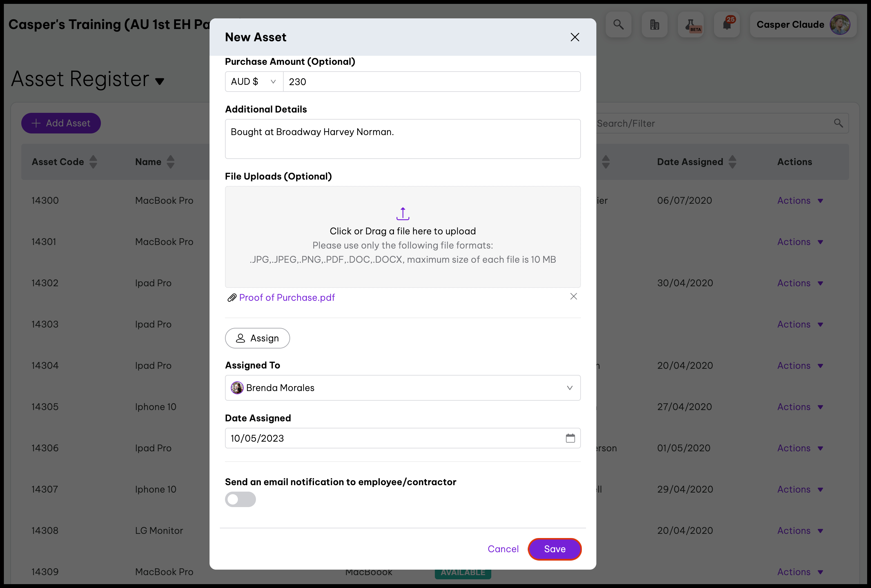
Task: Close the New Asset dialog
Action: 574,37
